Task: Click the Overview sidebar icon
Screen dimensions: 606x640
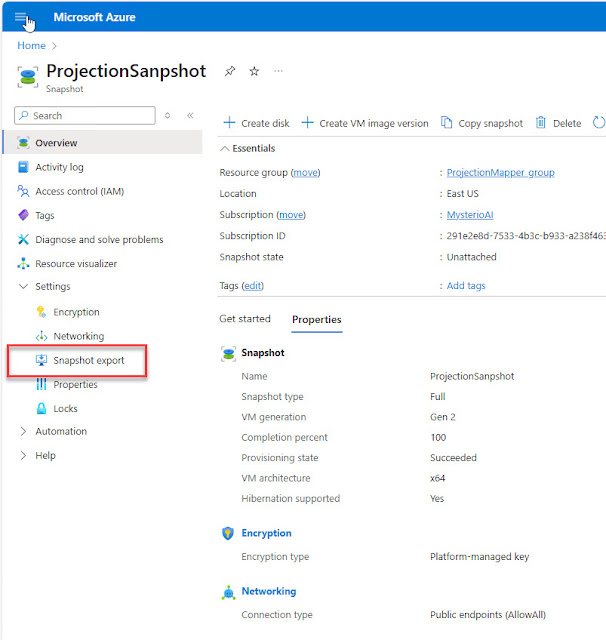Action: pos(23,143)
